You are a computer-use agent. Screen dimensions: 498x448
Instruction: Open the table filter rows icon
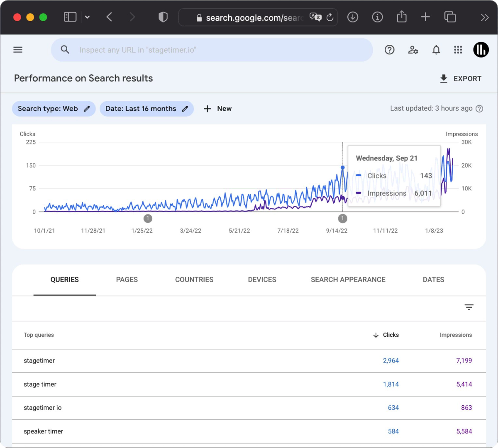pos(469,307)
